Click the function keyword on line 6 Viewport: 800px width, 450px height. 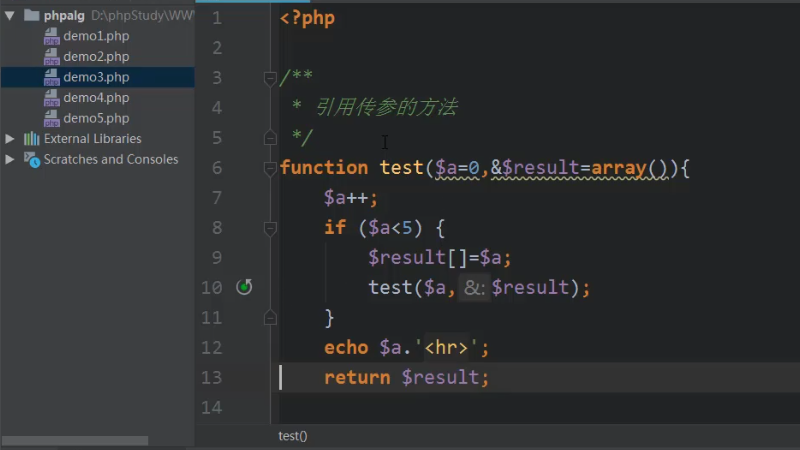click(x=324, y=168)
